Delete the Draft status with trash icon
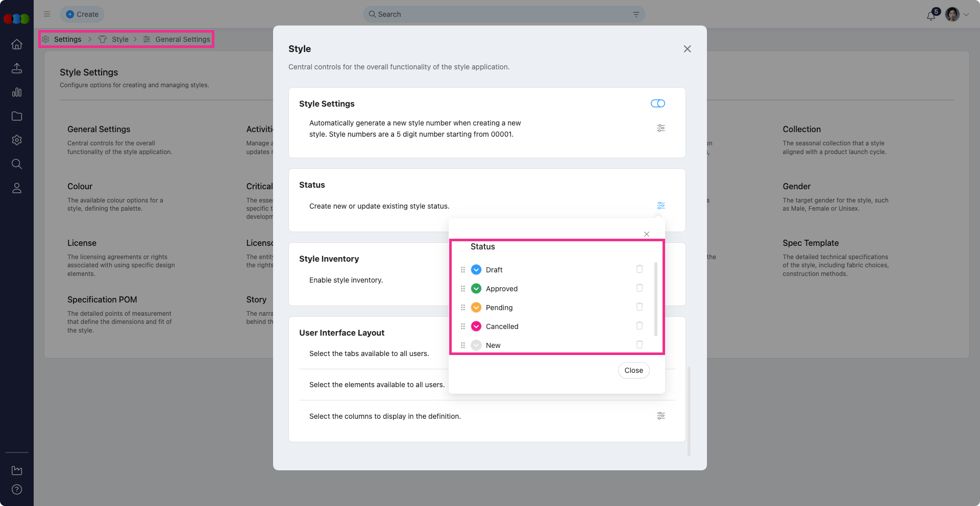The height and width of the screenshot is (506, 980). [639, 269]
